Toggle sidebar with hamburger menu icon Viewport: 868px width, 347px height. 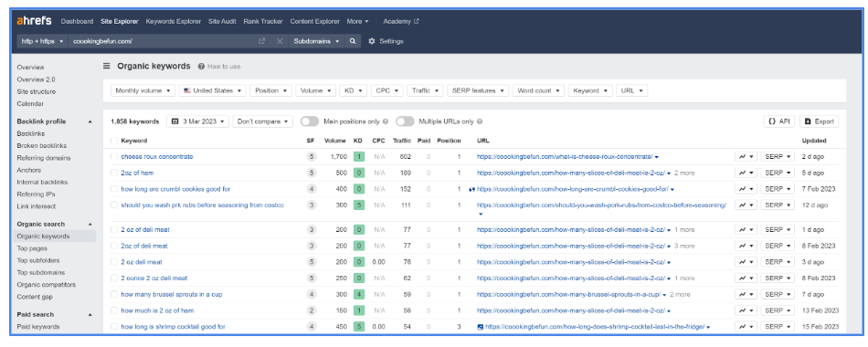pyautogui.click(x=107, y=66)
